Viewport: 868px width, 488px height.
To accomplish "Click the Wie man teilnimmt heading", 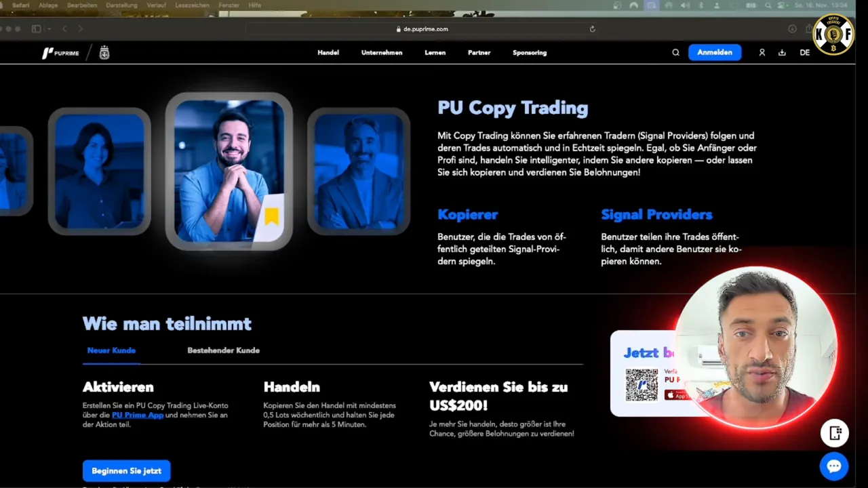I will [x=167, y=323].
